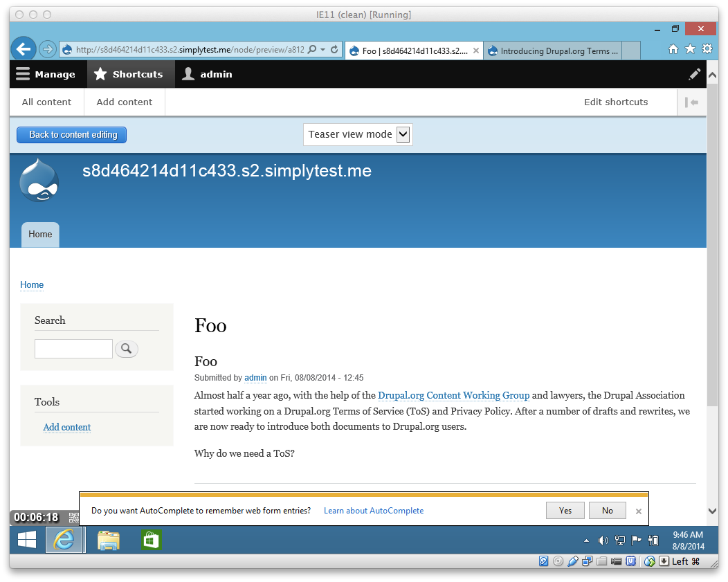The image size is (728, 582).
Task: Click Add content link under Tools
Action: 67,427
